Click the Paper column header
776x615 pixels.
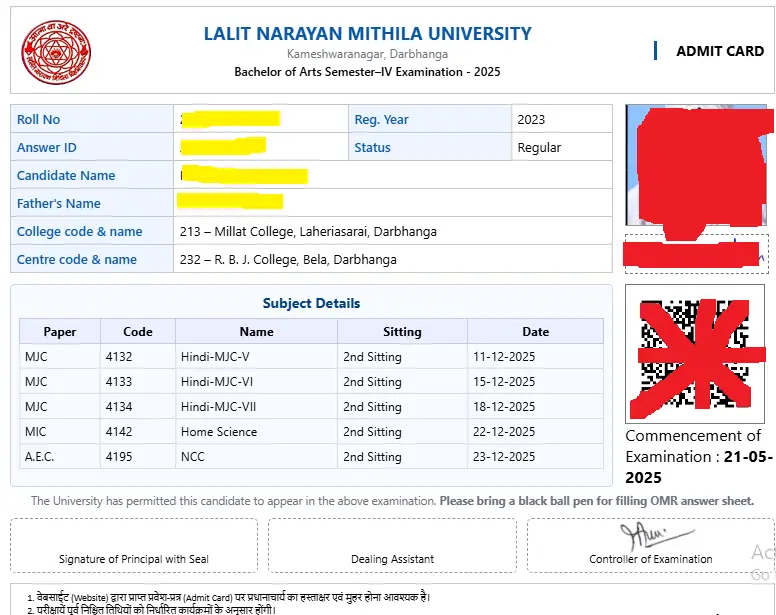pos(59,331)
